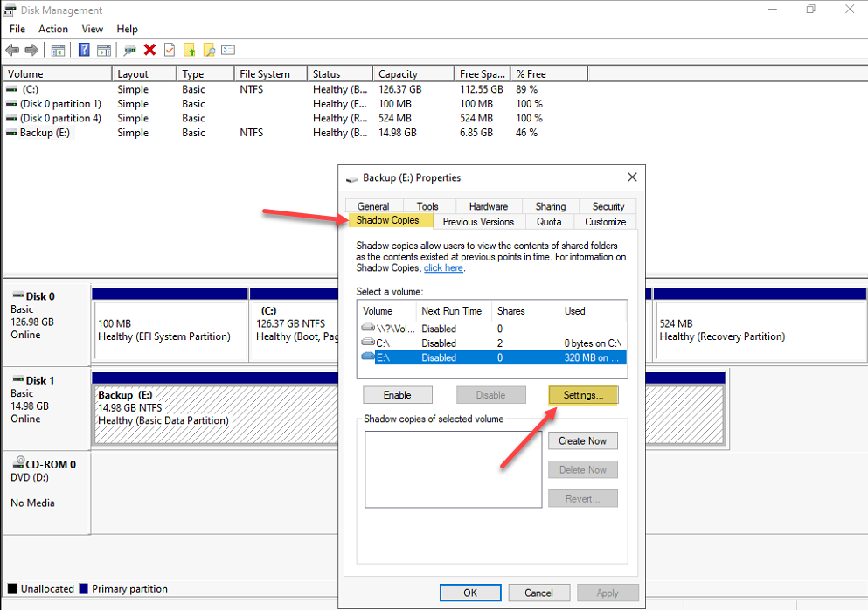Switch to the Quota tab
868x610 pixels.
549,221
